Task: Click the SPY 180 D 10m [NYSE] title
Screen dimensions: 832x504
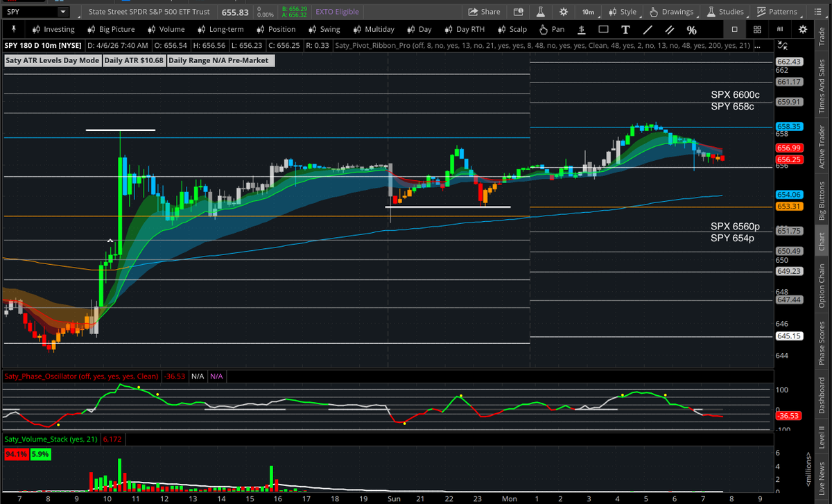Action: point(42,45)
